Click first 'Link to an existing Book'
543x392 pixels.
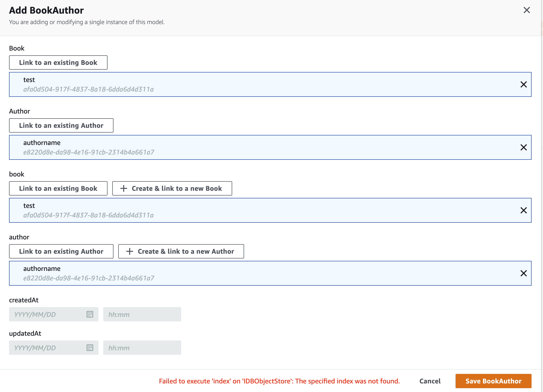58,62
